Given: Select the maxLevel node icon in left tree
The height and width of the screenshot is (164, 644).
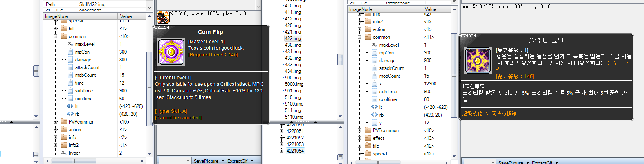Looking at the screenshot, I should point(70,44).
